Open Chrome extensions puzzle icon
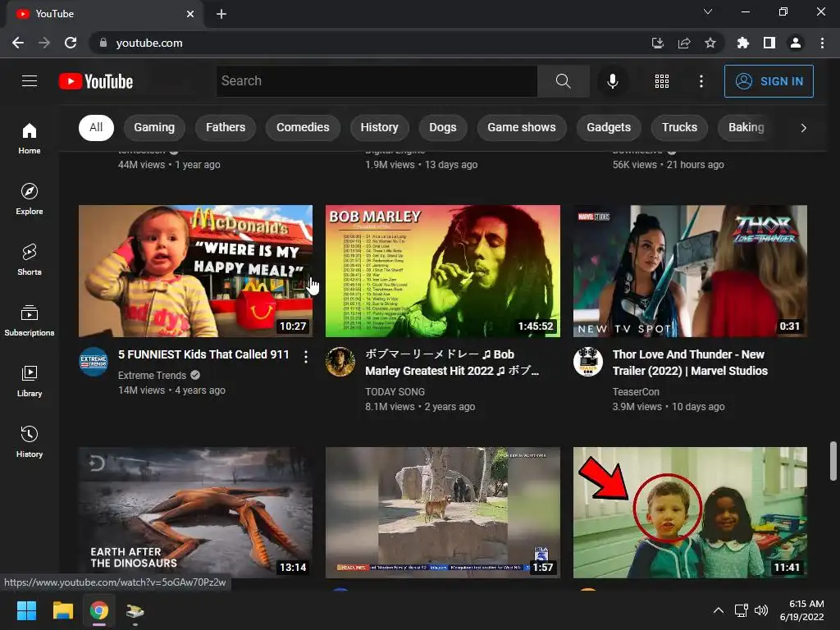The image size is (840, 630). point(742,43)
